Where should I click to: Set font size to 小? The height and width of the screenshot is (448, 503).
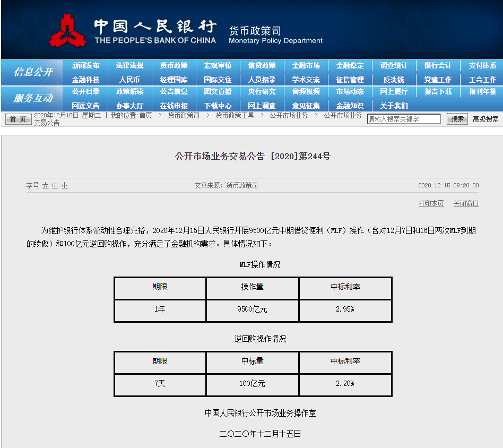tap(65, 185)
